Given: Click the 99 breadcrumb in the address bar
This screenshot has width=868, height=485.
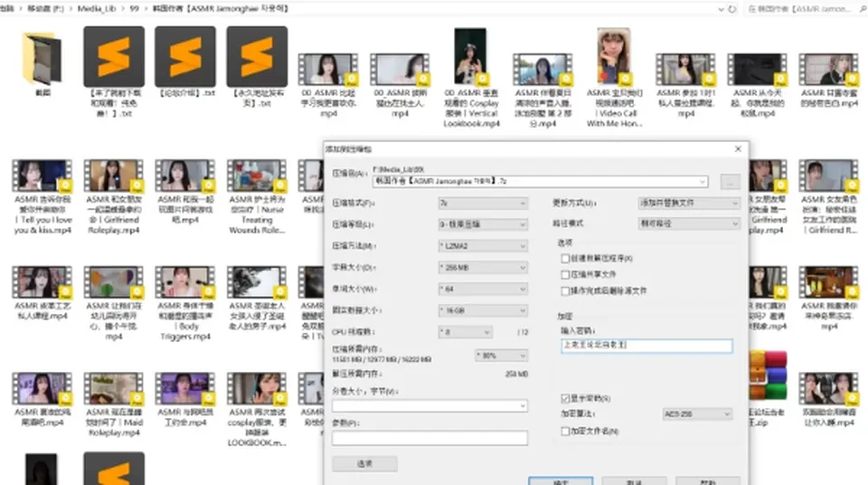Looking at the screenshot, I should (134, 9).
